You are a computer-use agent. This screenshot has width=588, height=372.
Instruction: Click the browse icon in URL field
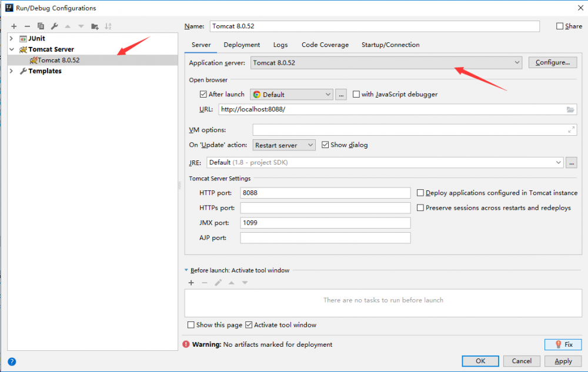(x=570, y=109)
